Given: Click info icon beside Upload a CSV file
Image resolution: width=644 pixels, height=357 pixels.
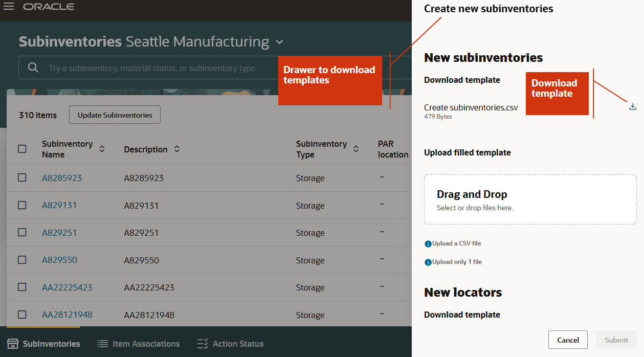Looking at the screenshot, I should point(428,244).
